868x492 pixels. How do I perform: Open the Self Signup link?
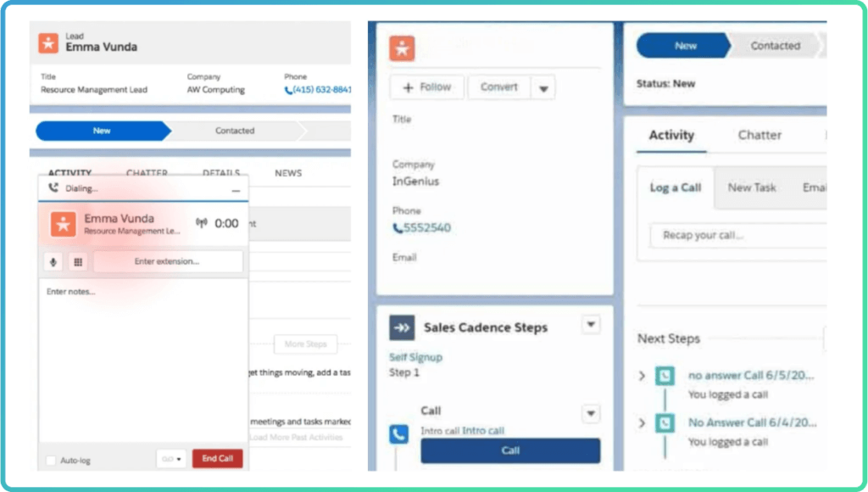pos(415,357)
